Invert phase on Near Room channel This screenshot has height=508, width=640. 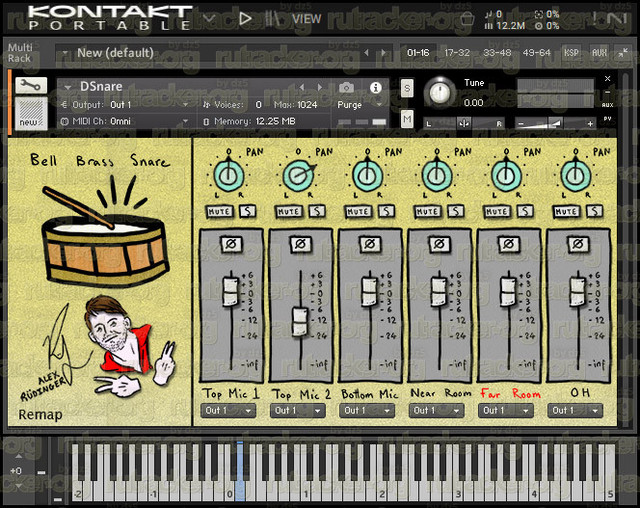pos(439,244)
